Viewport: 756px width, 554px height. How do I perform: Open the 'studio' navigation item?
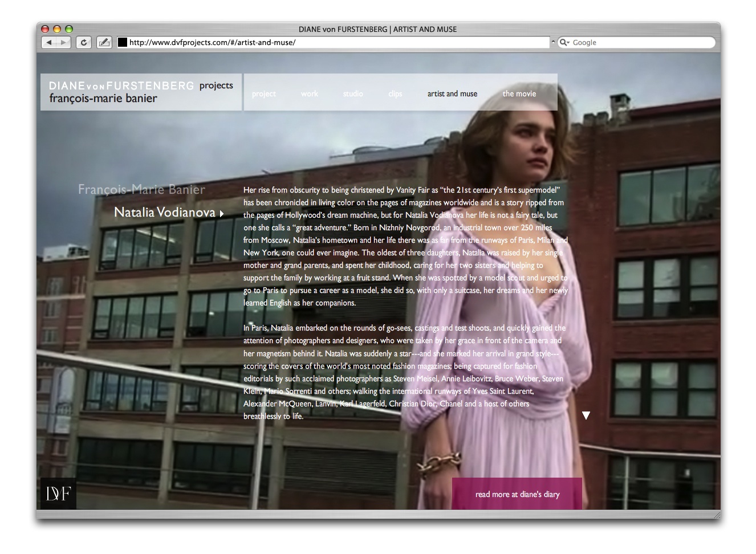353,93
